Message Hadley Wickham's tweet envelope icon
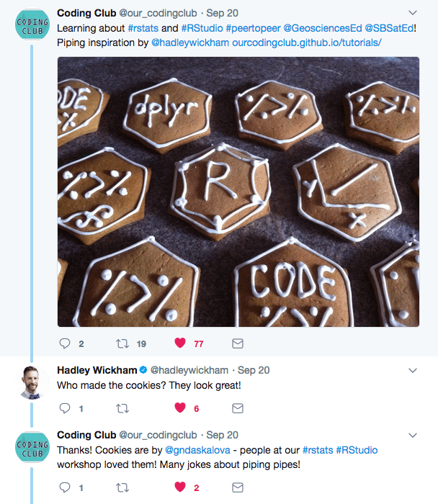 [237, 408]
